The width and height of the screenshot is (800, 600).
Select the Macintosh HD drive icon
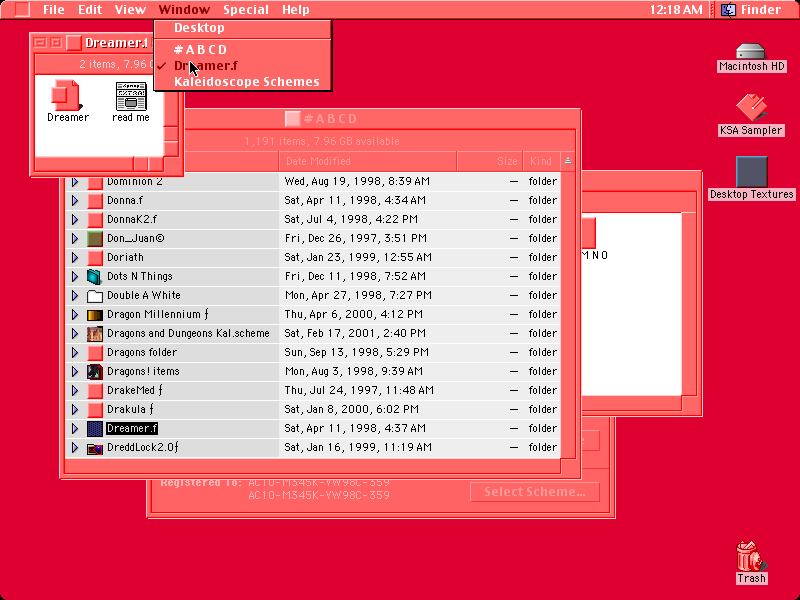(751, 52)
